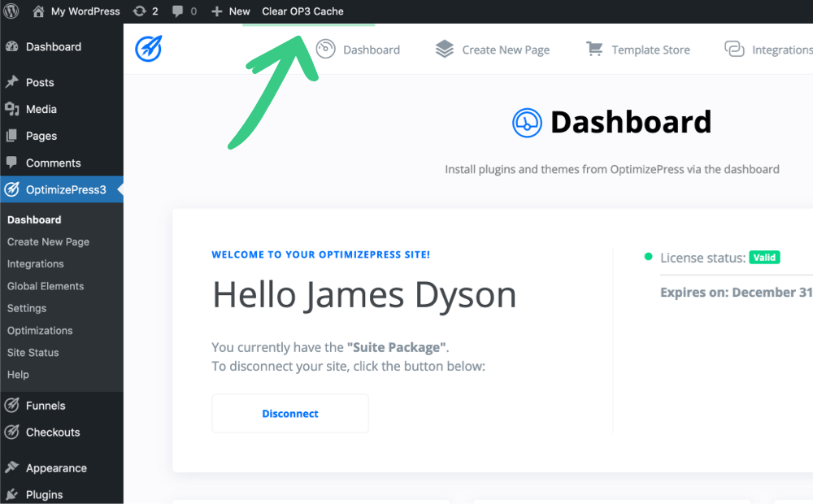Open Optimizations submenu item
Screen dimensions: 813x504
click(40, 331)
